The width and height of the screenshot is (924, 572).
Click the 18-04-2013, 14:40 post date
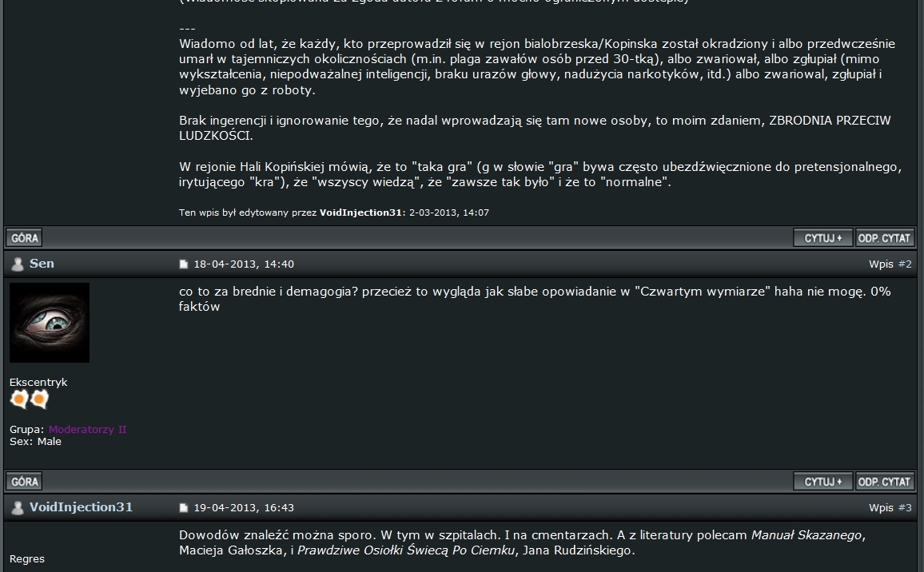click(x=244, y=264)
